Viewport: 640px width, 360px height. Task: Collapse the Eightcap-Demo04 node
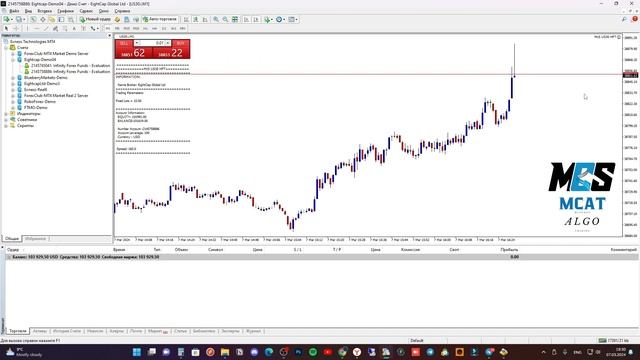pos(13,60)
